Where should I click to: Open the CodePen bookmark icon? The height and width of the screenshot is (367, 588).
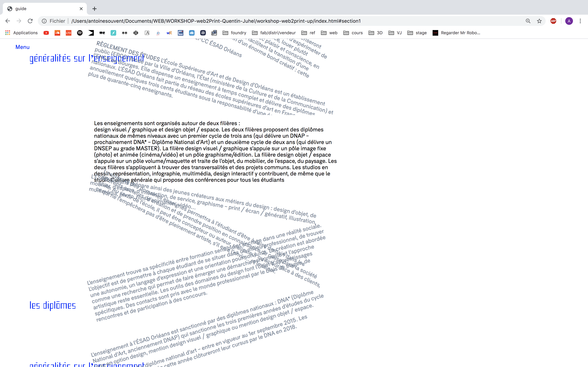tap(136, 33)
